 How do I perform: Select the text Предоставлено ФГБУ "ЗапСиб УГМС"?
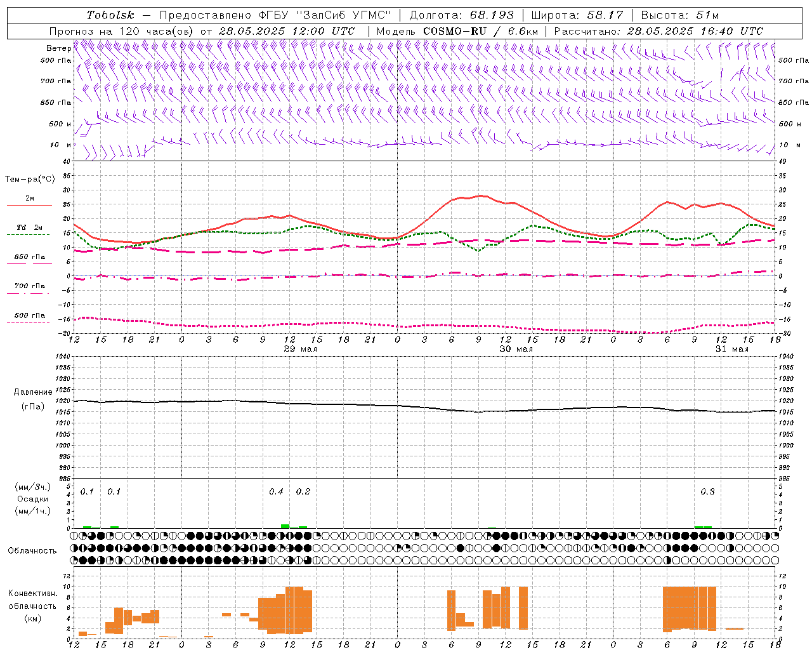275,15
